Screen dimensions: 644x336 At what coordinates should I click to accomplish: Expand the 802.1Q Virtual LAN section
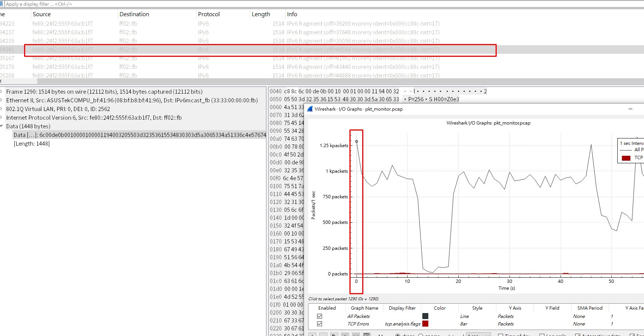(2, 109)
